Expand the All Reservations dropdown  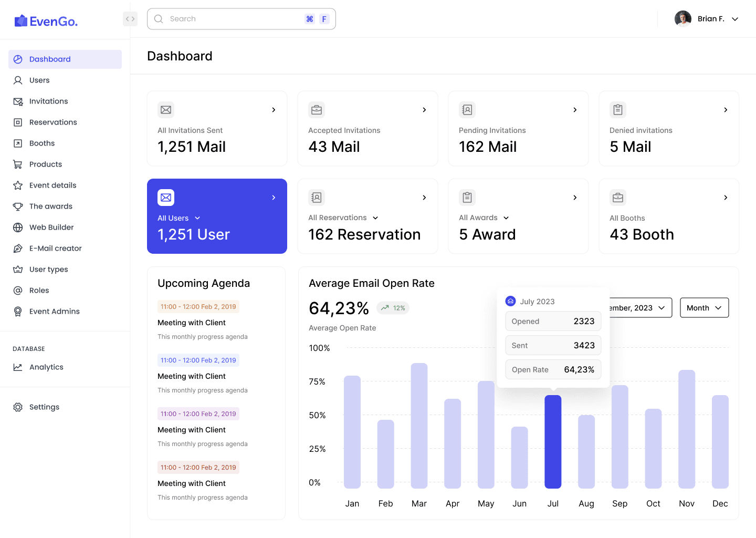click(x=375, y=218)
